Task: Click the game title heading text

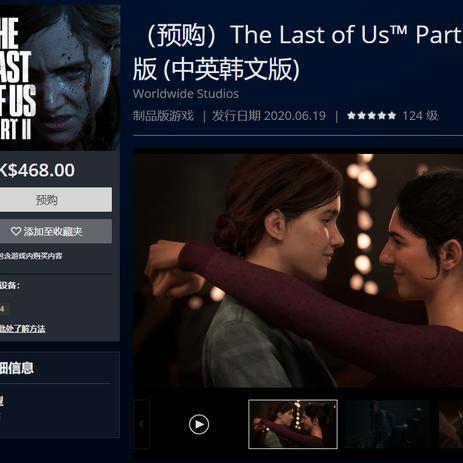Action: coord(298,52)
